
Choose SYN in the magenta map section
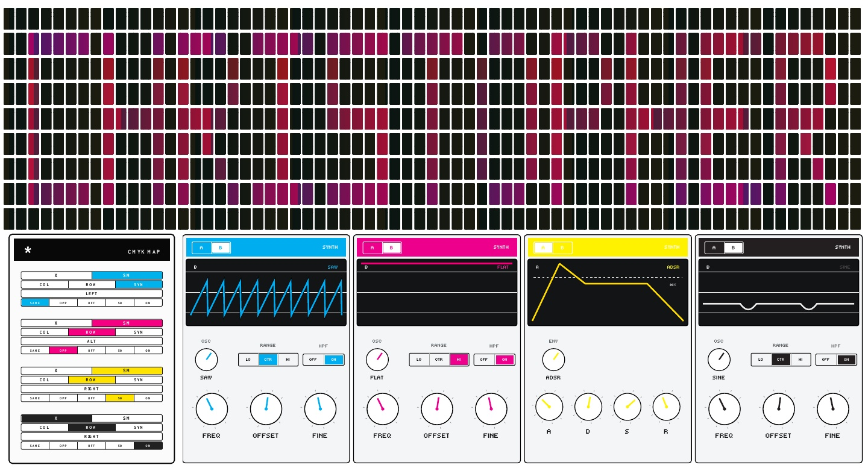coord(139,332)
